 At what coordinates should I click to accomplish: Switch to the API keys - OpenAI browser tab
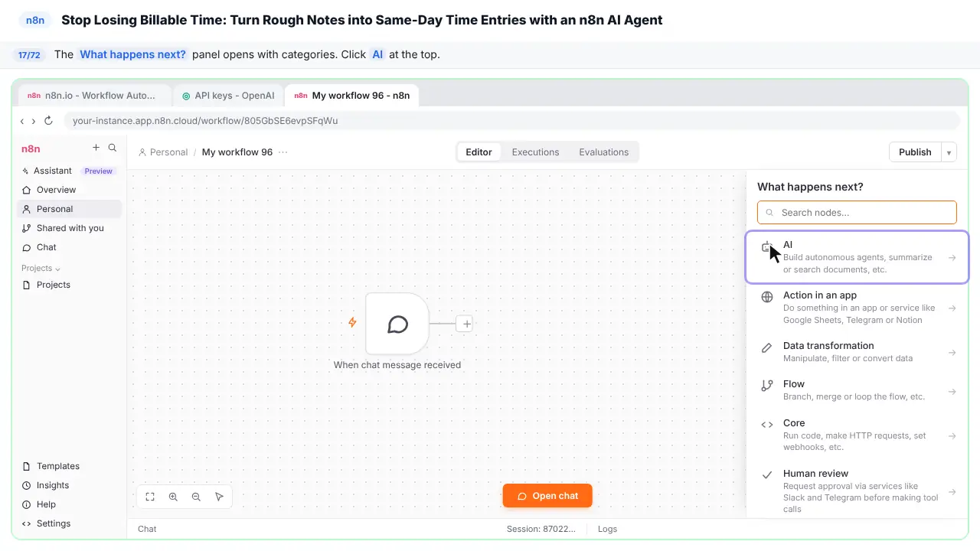click(x=228, y=96)
